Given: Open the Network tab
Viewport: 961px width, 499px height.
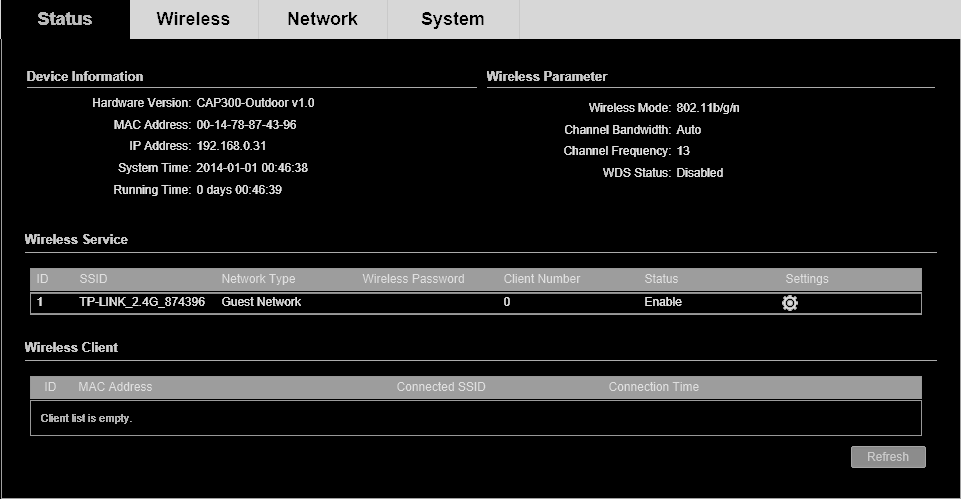Looking at the screenshot, I should click(322, 19).
